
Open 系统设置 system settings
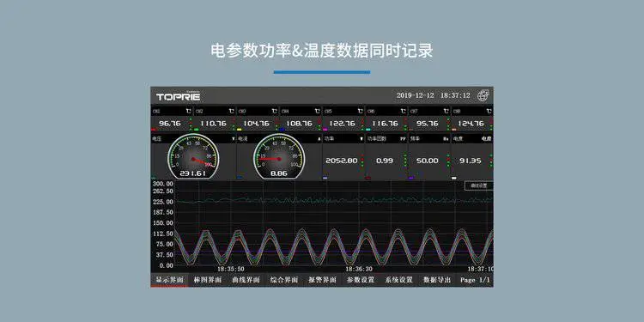[x=398, y=280]
